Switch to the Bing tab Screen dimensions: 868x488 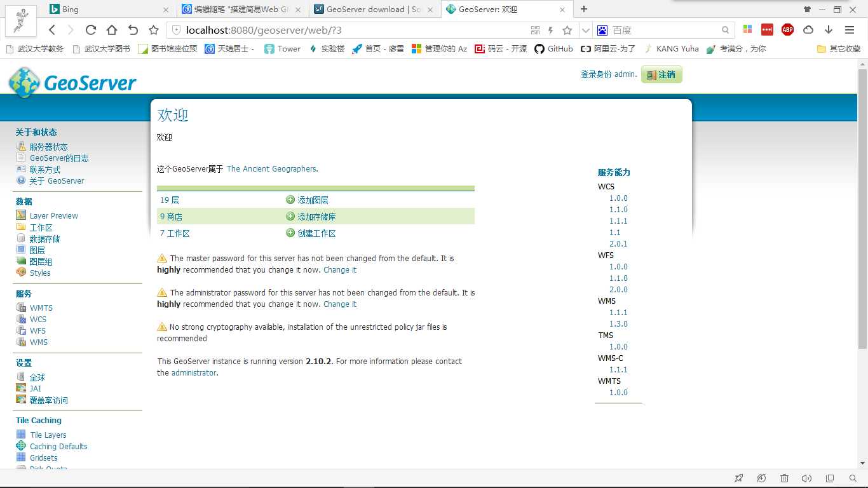[110, 9]
